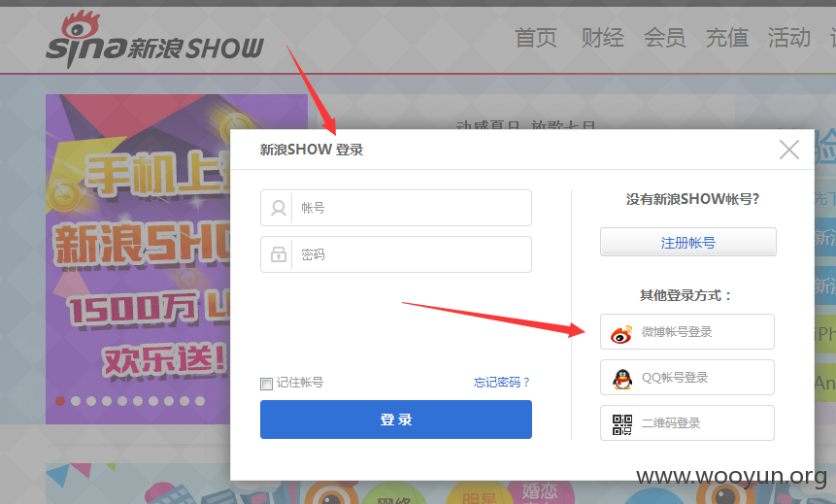Focus the 密码 input field

click(x=396, y=254)
